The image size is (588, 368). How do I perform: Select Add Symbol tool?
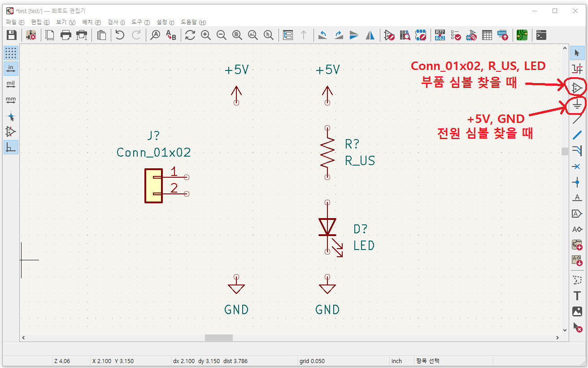(x=577, y=88)
